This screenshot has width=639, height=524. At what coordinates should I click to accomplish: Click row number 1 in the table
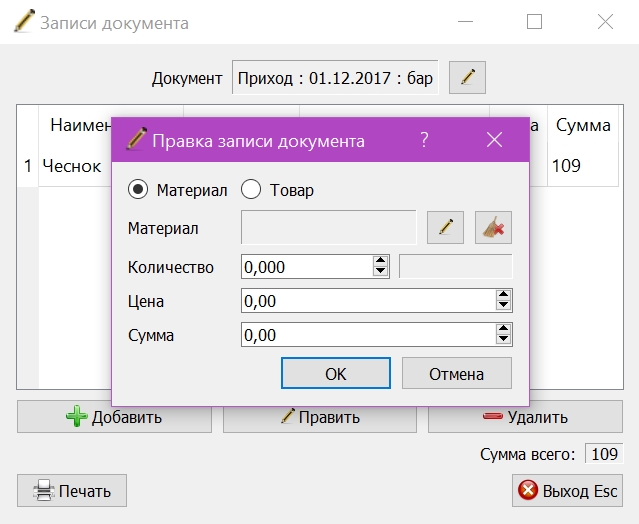click(28, 166)
